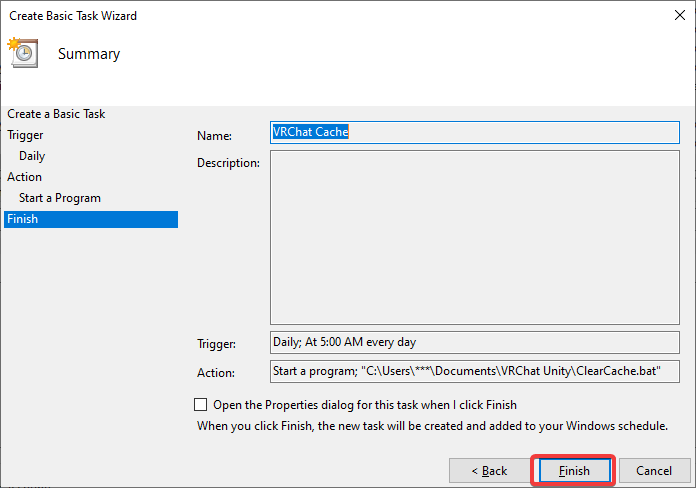Viewport: 696px width, 488px height.
Task: Click inside the Description text box
Action: pos(474,238)
